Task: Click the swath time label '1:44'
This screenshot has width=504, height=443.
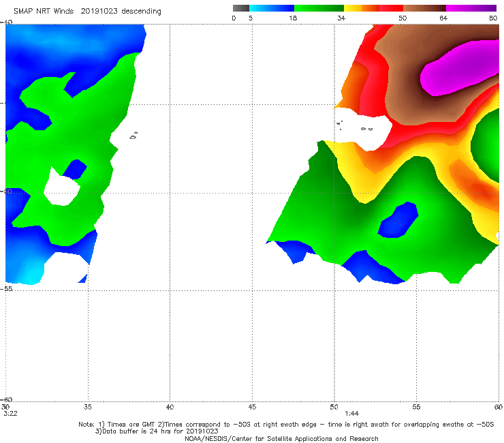Action: pos(351,414)
